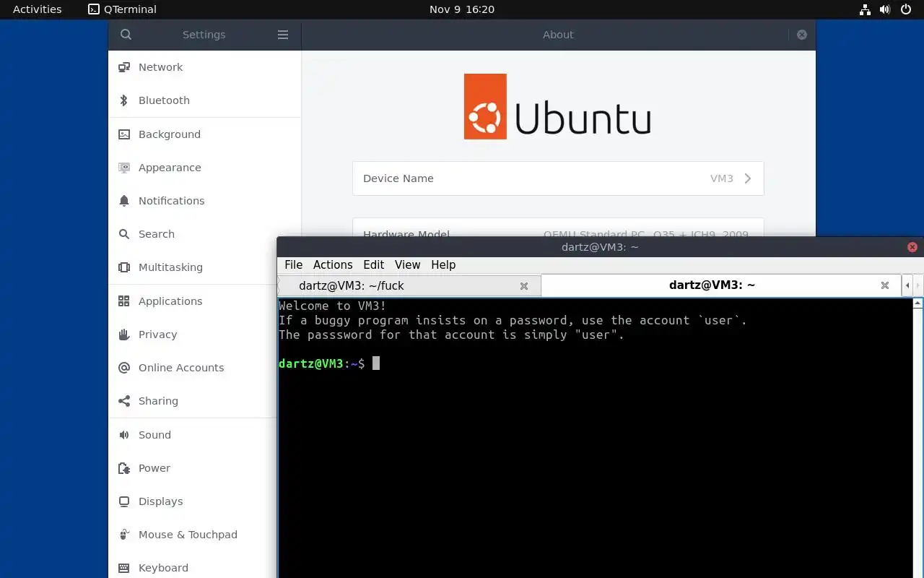Click the About title in Settings header

[558, 35]
